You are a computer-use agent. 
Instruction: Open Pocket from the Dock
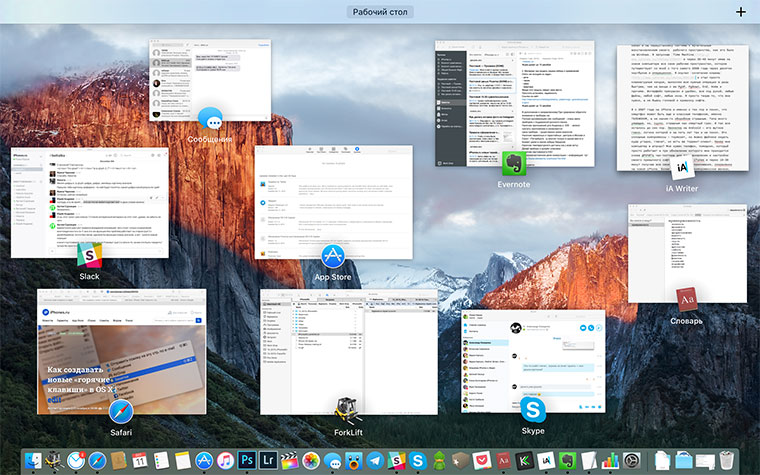[482, 460]
